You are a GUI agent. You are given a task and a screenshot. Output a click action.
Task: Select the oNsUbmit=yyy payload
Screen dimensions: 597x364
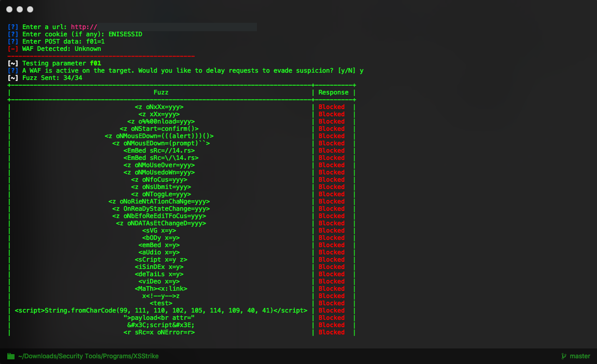click(161, 186)
